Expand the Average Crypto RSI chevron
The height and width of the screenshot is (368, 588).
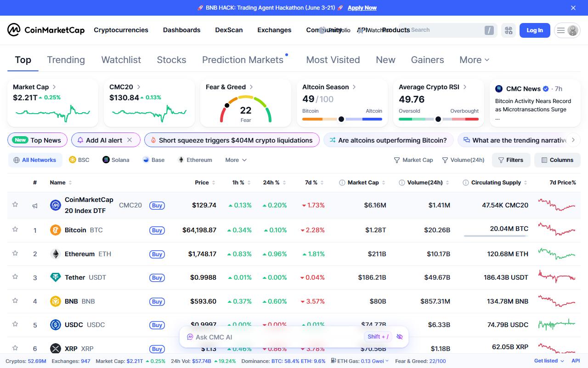pyautogui.click(x=465, y=87)
